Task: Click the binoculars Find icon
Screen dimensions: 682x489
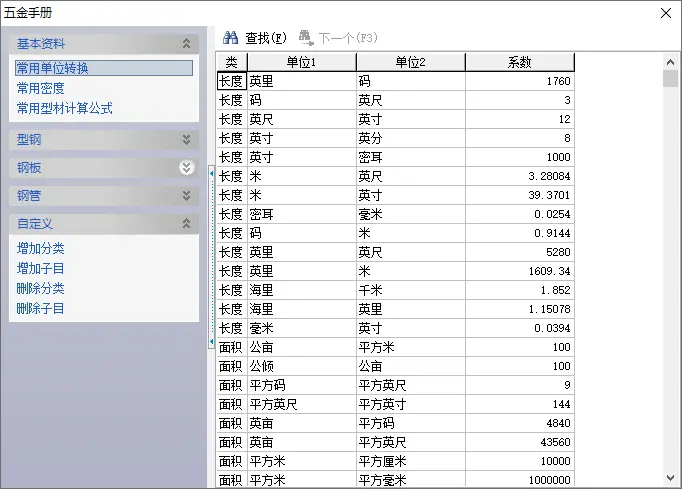Action: [x=230, y=38]
